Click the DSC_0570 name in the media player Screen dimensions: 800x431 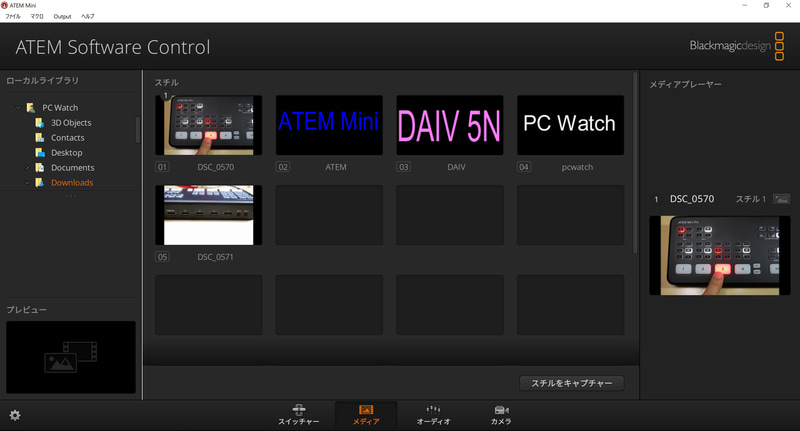[692, 199]
